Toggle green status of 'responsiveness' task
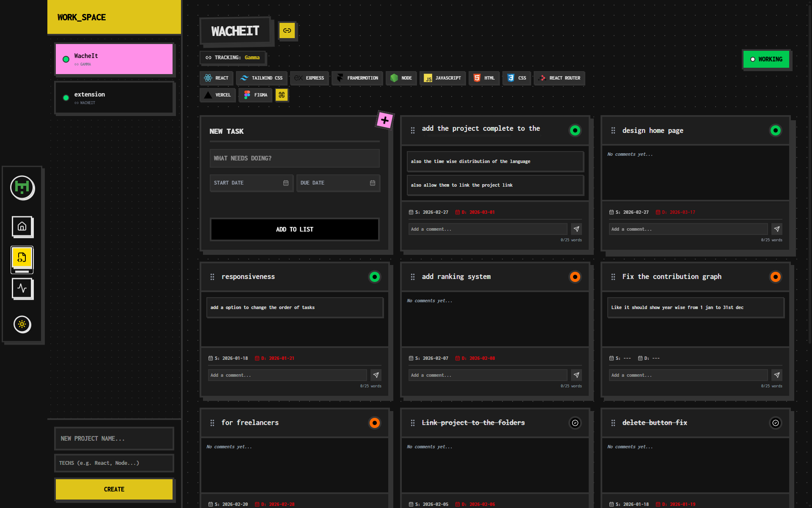 (x=375, y=277)
